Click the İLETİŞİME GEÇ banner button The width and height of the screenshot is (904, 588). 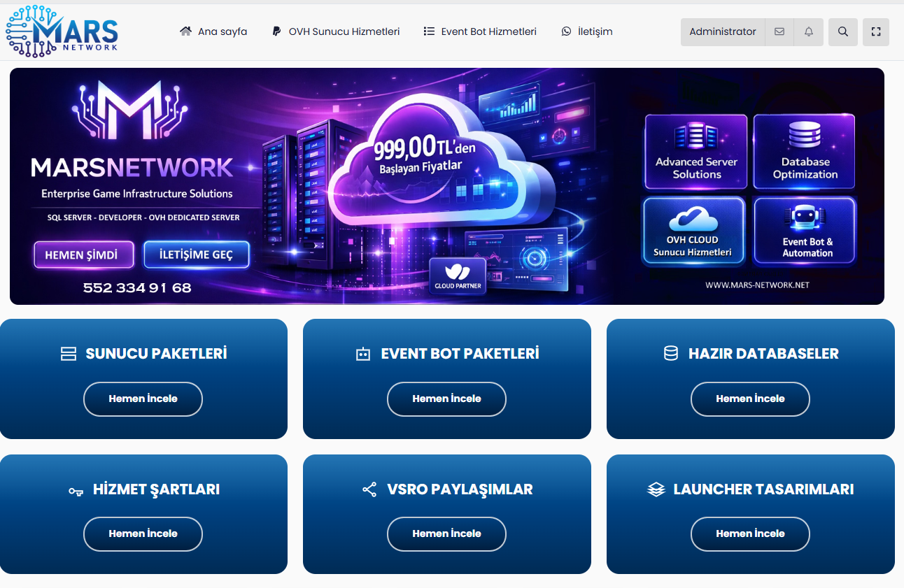click(197, 255)
